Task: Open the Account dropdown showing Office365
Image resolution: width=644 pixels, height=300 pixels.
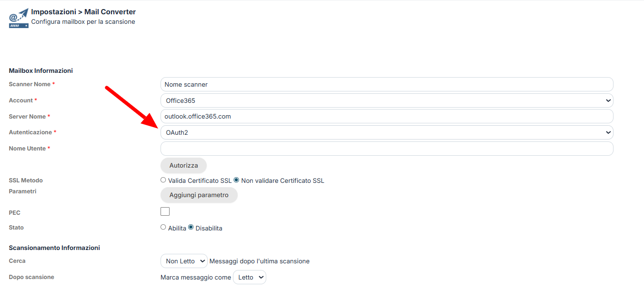Action: [x=387, y=100]
